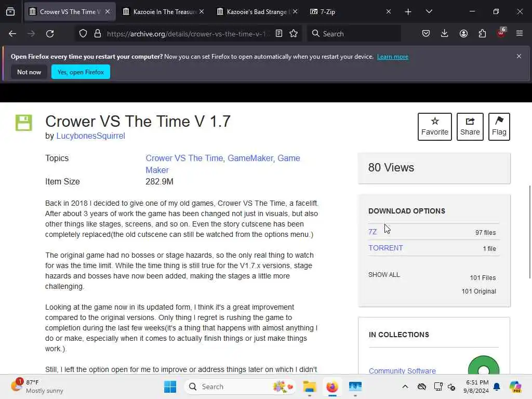The height and width of the screenshot is (399, 532).
Task: Download the TORRENT file
Action: click(386, 248)
